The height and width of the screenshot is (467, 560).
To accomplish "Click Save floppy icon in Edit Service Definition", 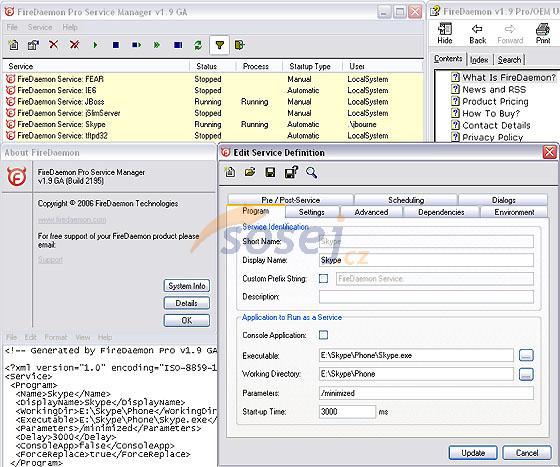I will [270, 172].
